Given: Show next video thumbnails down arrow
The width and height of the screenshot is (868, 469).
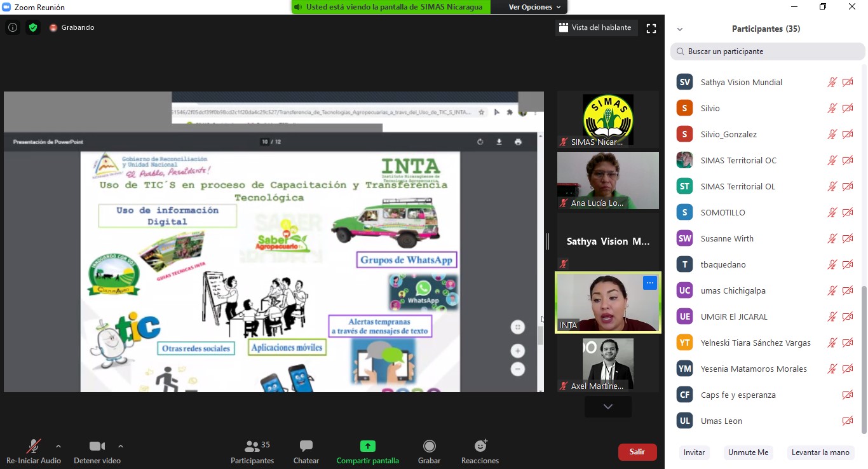Looking at the screenshot, I should click(x=608, y=407).
